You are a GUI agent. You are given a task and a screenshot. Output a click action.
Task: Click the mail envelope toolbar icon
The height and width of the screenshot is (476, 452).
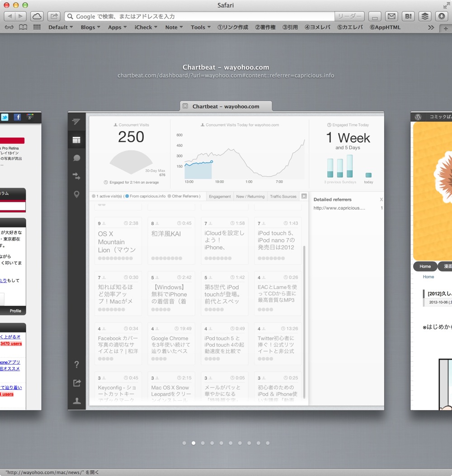391,16
